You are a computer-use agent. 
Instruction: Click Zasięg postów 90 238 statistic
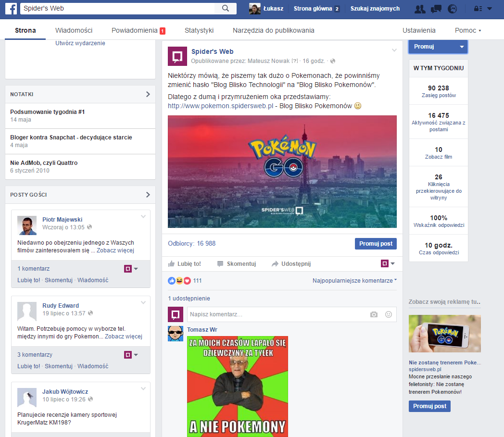(x=439, y=91)
